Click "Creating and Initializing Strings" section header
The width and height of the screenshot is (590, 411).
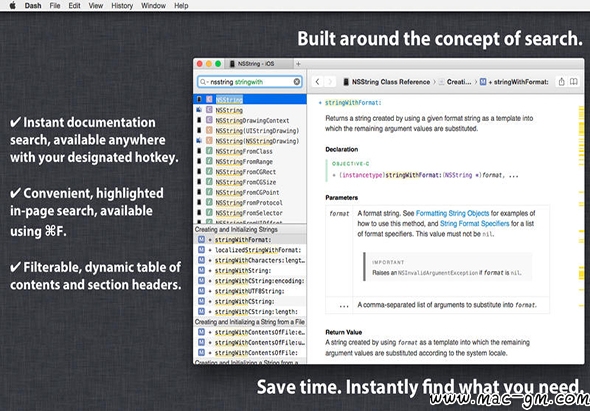[x=250, y=229]
